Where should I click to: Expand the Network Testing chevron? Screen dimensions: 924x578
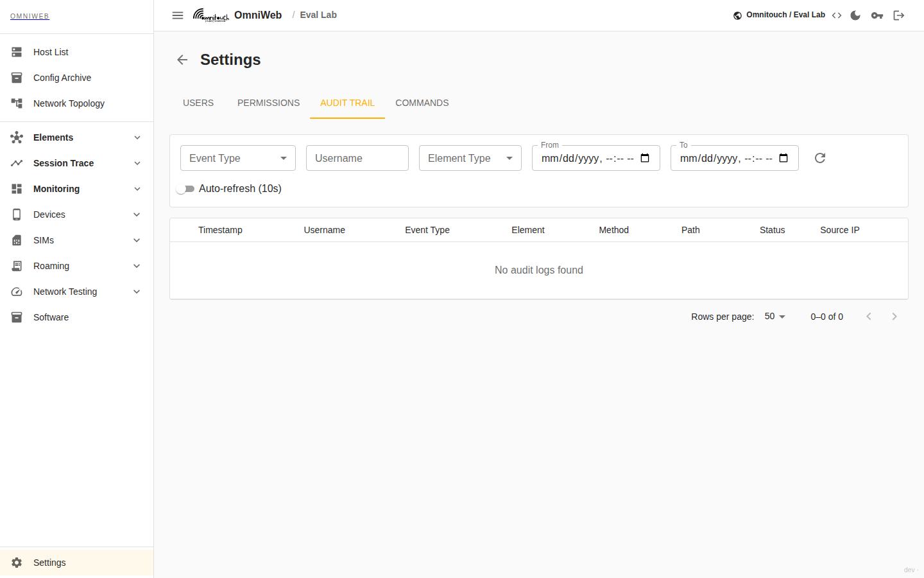(x=137, y=292)
